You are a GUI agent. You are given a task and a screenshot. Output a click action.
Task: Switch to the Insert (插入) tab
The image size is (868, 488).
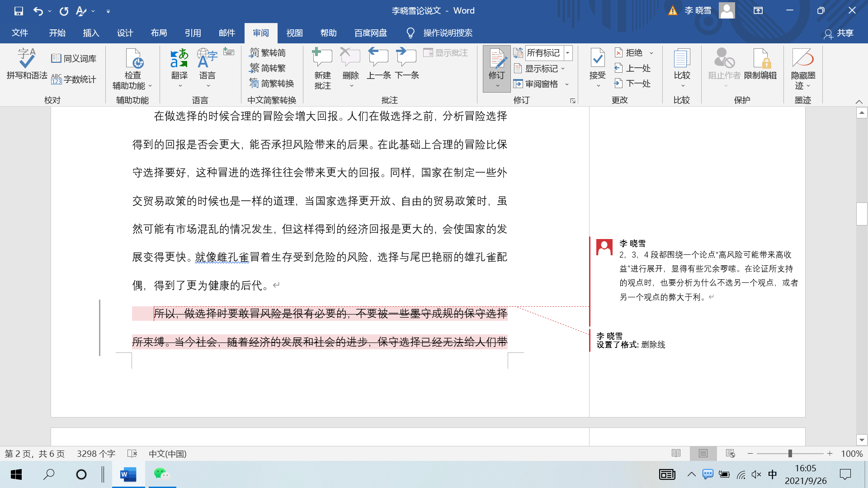click(x=91, y=33)
